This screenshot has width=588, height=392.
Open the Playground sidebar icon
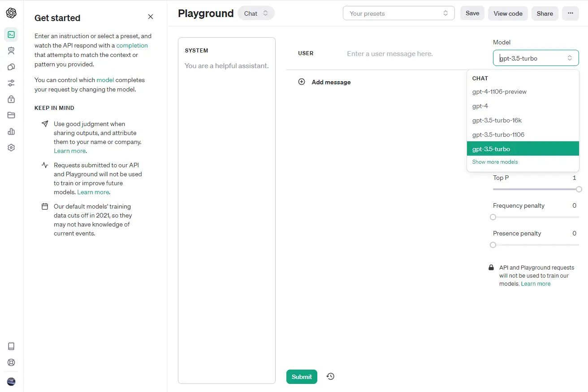point(11,35)
